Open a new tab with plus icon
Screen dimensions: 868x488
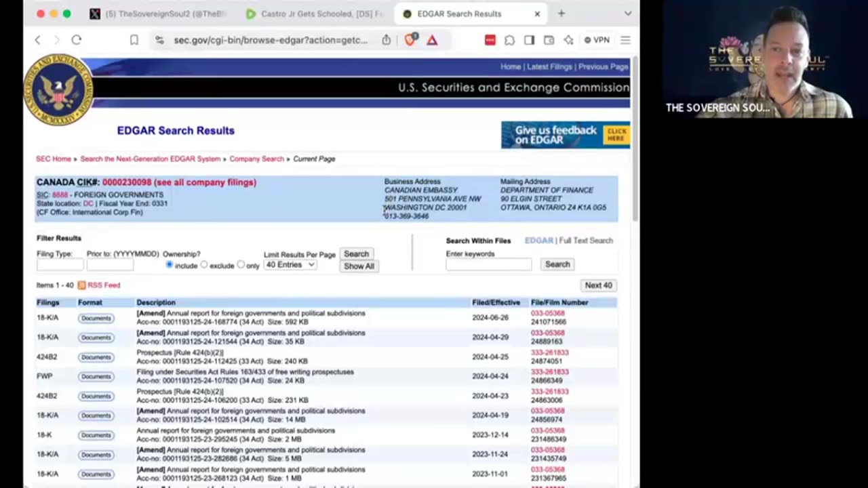coord(561,14)
